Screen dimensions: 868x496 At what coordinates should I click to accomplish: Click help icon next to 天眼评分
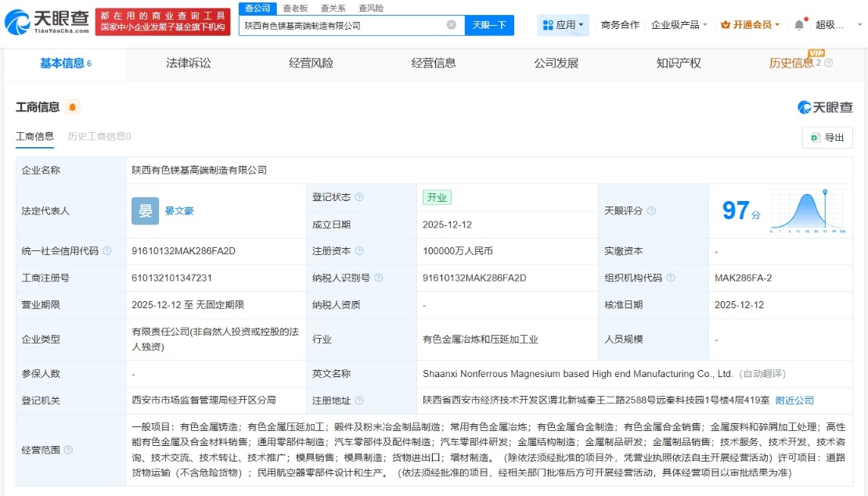[651, 211]
